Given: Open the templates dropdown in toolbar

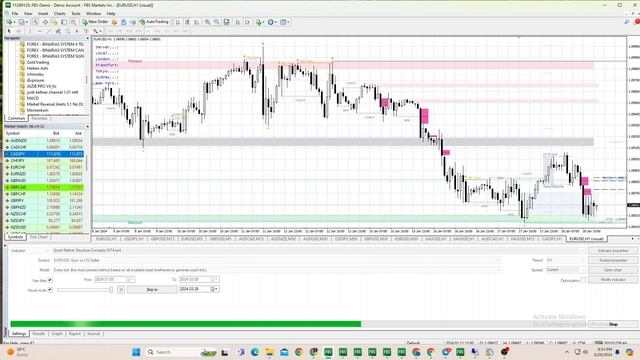Looking at the screenshot, I should click(x=285, y=22).
